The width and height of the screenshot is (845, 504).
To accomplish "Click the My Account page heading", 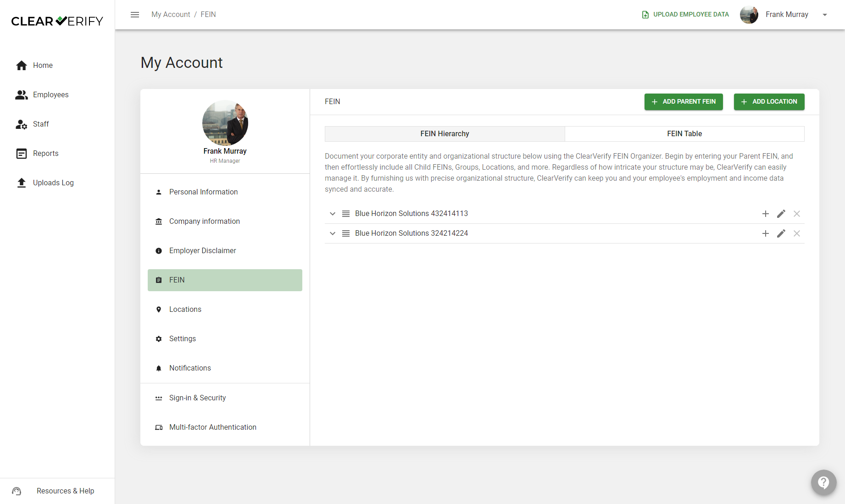I will (x=182, y=63).
